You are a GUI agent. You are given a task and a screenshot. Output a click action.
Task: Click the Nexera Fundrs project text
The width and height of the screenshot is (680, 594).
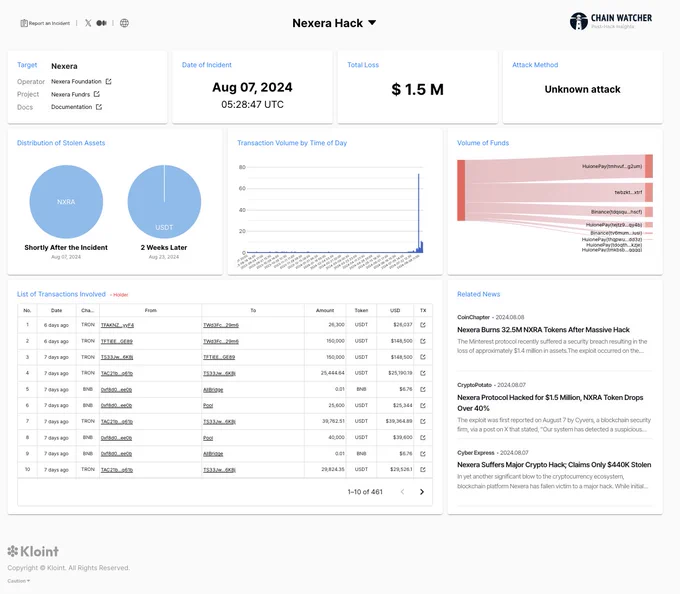(70, 94)
